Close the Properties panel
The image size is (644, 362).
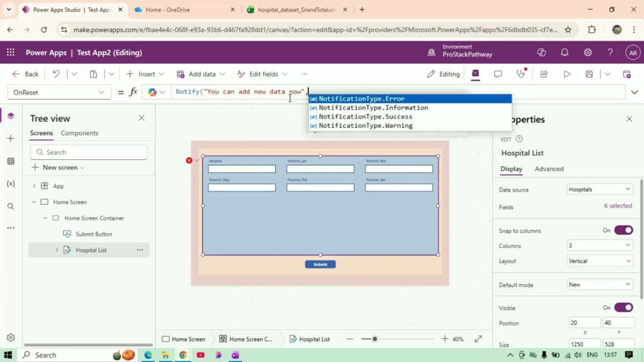pos(629,119)
